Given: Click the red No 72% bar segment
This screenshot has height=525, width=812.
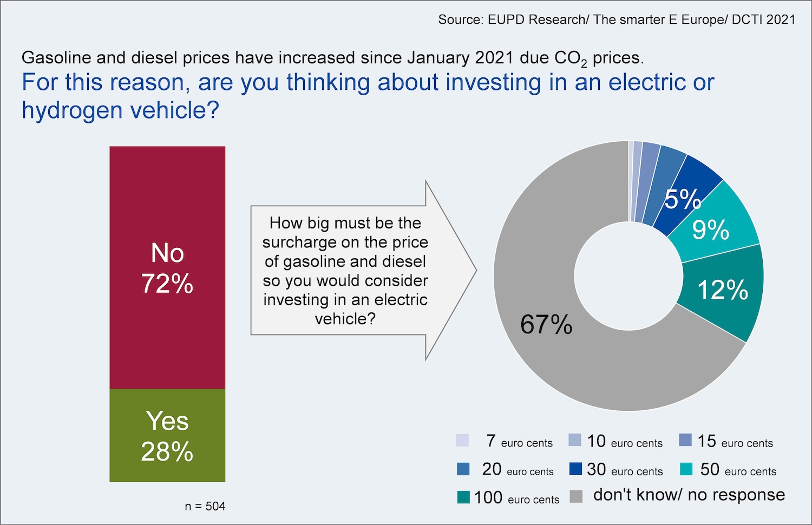Looking at the screenshot, I should pyautogui.click(x=167, y=267).
